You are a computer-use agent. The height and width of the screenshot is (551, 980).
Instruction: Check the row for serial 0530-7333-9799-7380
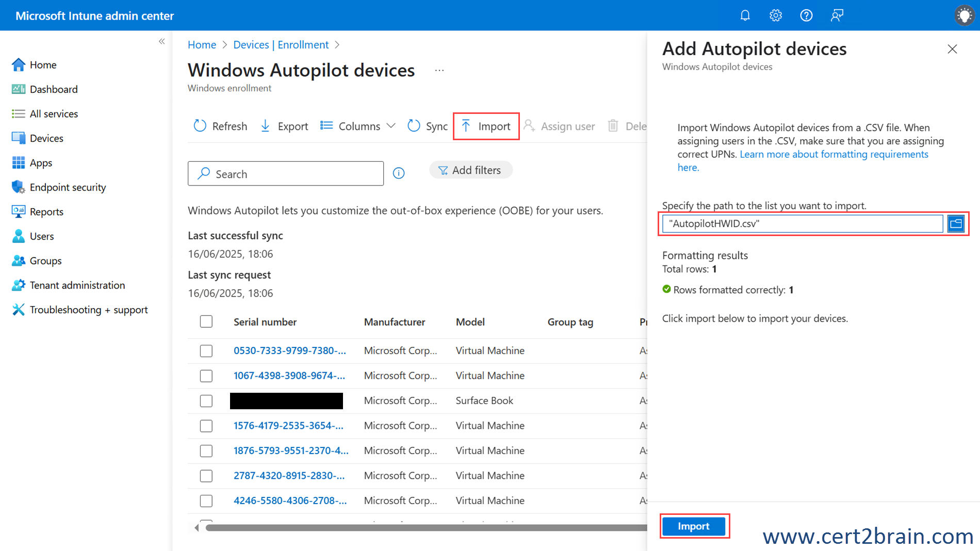point(206,351)
